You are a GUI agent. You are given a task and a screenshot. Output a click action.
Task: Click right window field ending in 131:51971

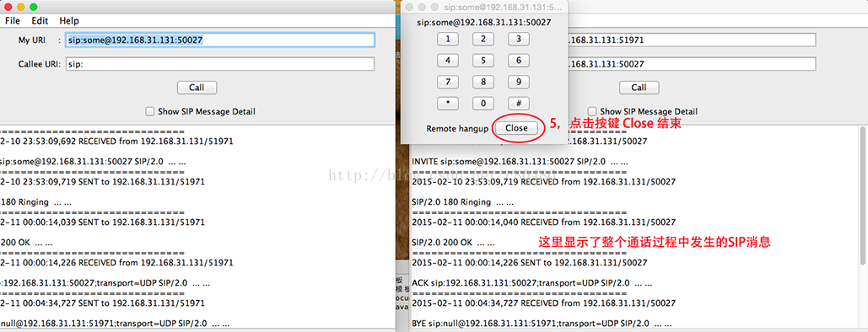(x=692, y=40)
